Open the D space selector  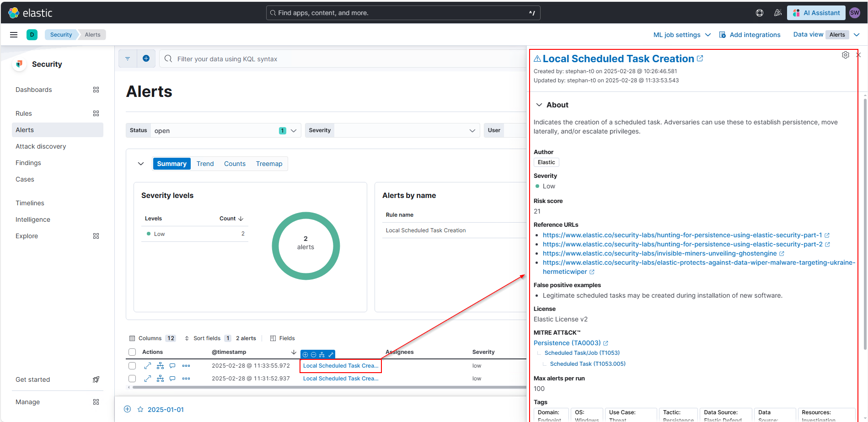[32, 35]
